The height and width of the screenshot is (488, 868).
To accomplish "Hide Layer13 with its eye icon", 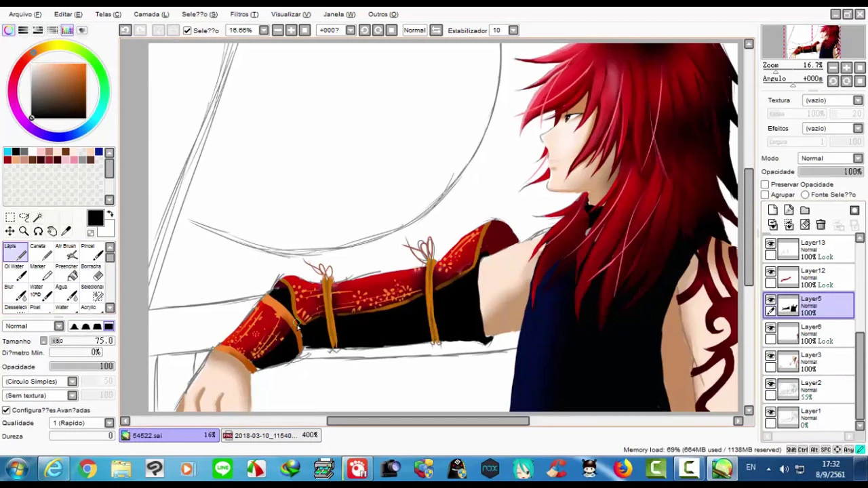I will coord(770,243).
